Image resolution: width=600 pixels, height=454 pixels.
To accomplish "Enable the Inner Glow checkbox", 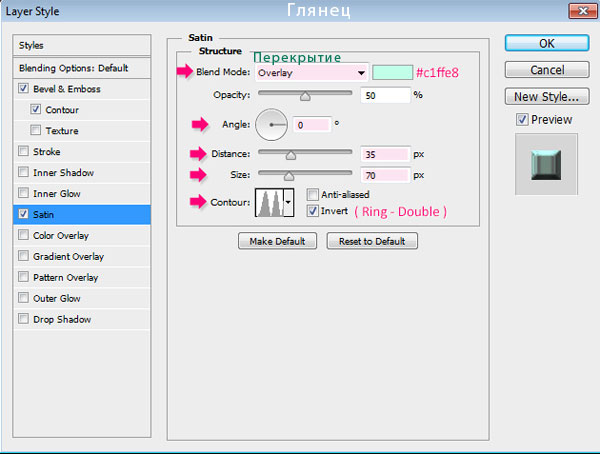I will coord(23,193).
